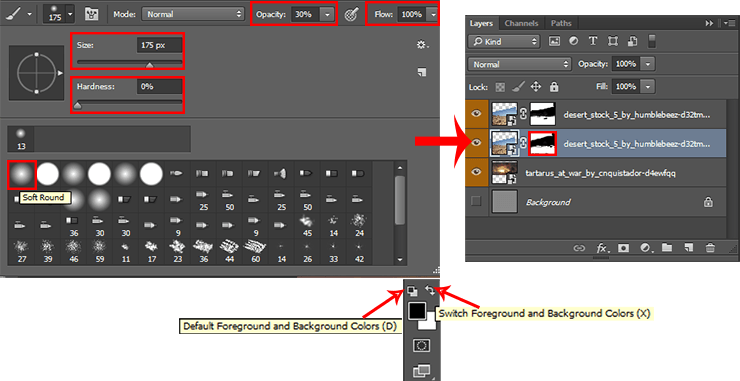The image size is (740, 381).
Task: Open the layer blend mode Normal dropdown
Action: 520,64
